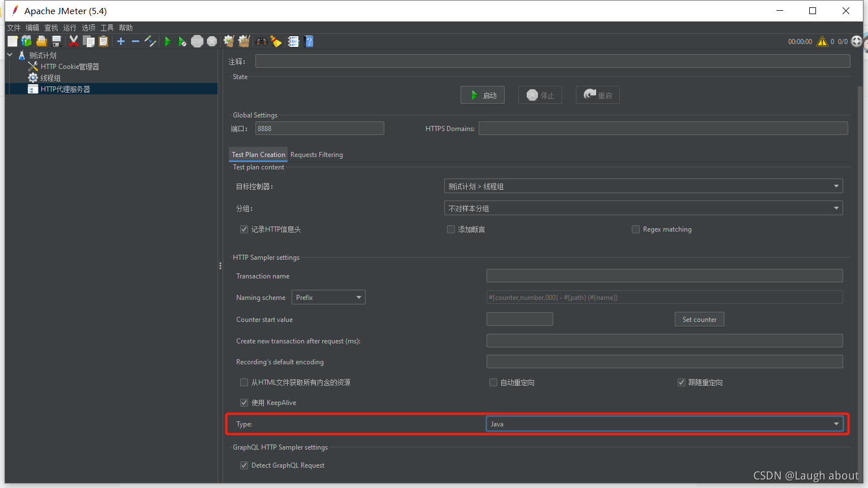Image resolution: width=868 pixels, height=488 pixels.
Task: Click the remote engines status icon
Action: click(x=857, y=41)
